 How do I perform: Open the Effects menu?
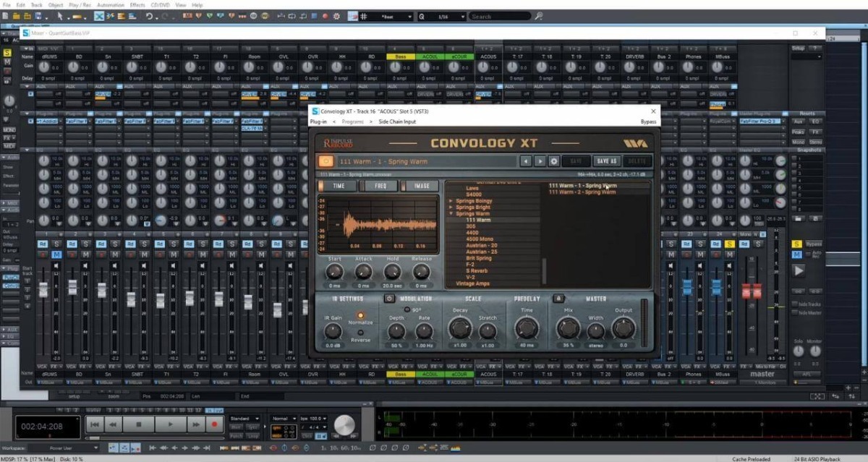point(138,5)
